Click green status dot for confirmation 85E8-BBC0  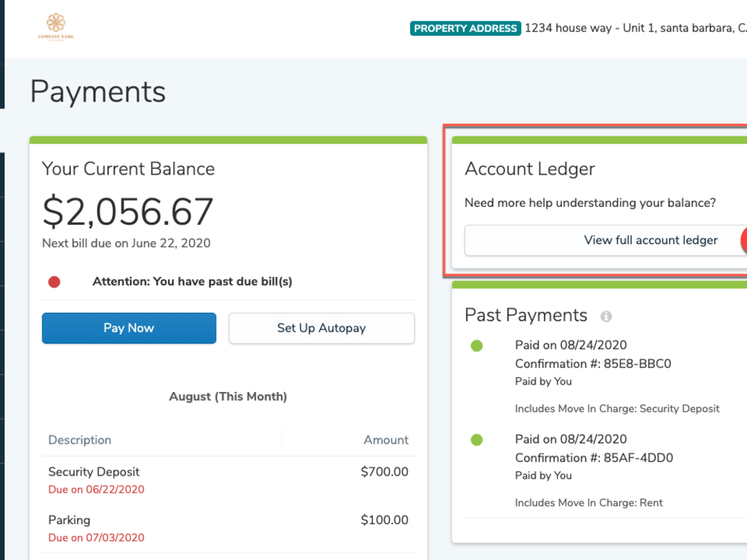click(x=477, y=346)
